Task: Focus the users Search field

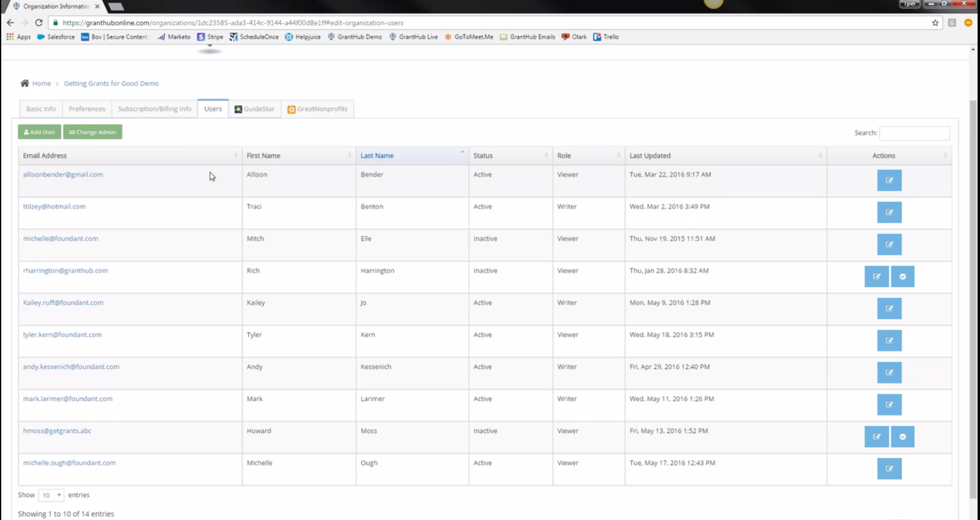Action: (x=914, y=132)
